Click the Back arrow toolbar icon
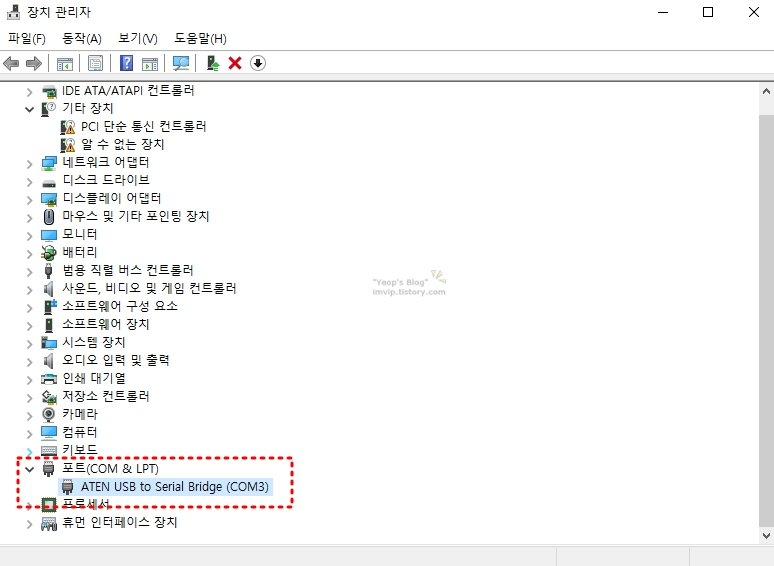Screen dimensions: 774x566 click(11, 63)
